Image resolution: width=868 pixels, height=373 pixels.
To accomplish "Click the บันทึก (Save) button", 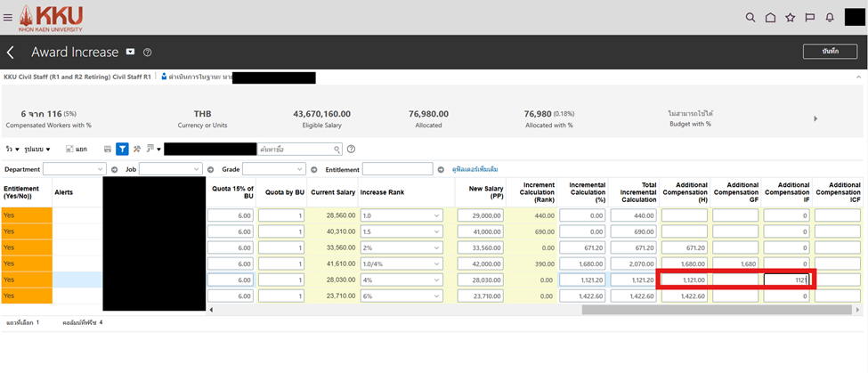I will pos(830,52).
